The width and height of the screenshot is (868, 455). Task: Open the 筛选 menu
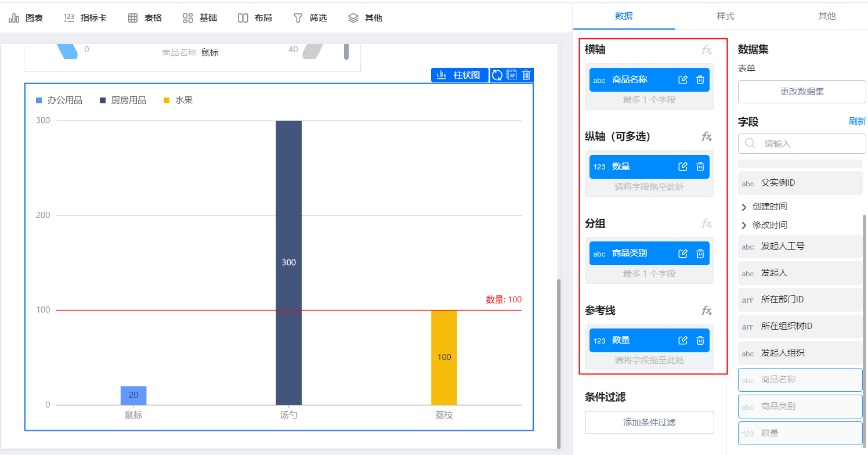310,18
